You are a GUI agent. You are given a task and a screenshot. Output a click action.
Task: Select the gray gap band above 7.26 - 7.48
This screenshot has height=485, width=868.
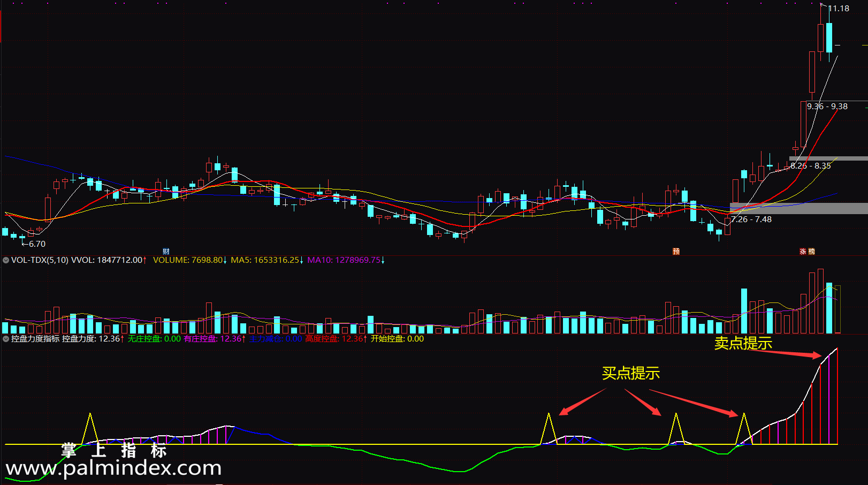(x=799, y=208)
